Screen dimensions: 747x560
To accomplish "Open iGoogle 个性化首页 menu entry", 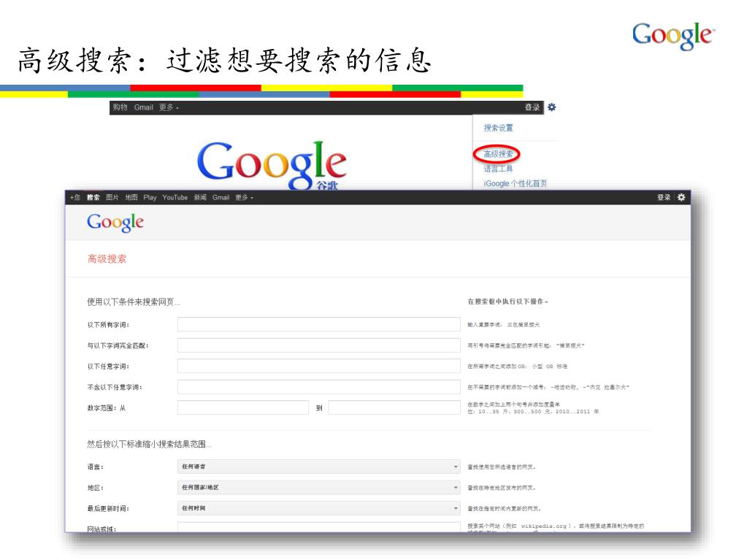I will [x=515, y=183].
